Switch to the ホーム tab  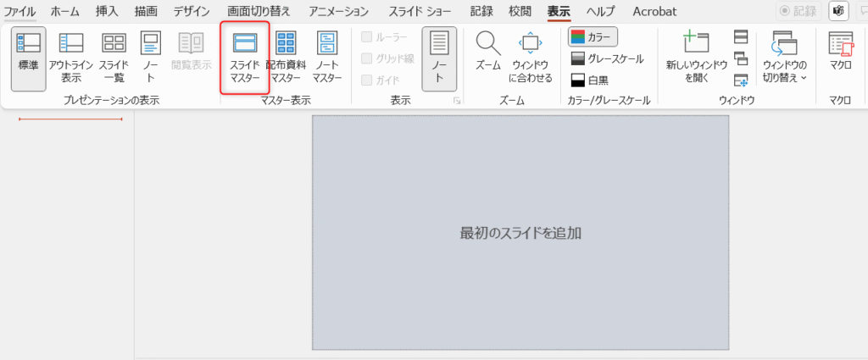point(64,11)
